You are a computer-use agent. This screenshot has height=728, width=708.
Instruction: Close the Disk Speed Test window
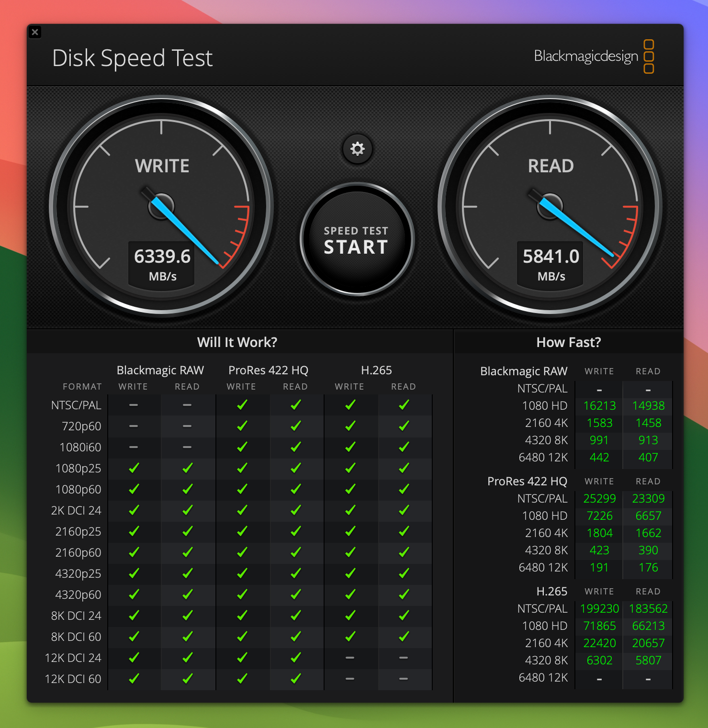(x=35, y=32)
